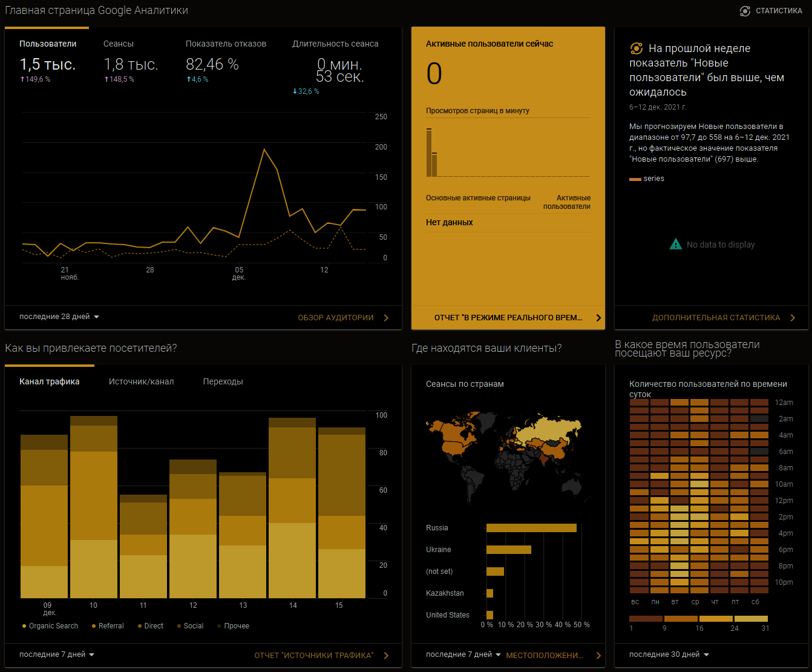The width and height of the screenshot is (812, 672).
Task: Open 'последние 30 дней' dropdown under heatmap
Action: click(669, 654)
